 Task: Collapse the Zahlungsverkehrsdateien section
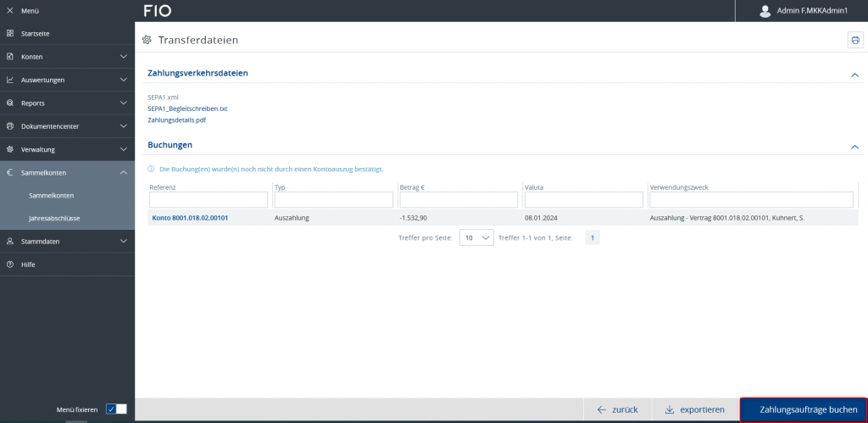click(854, 75)
